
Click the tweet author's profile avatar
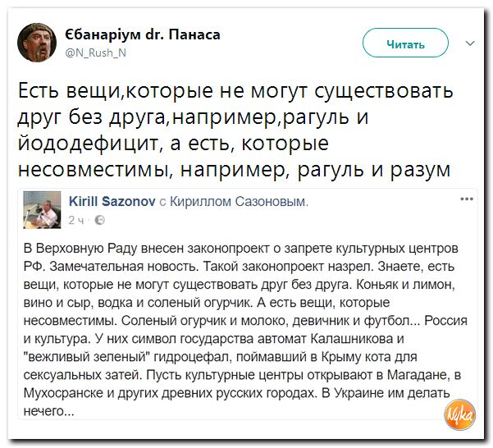[37, 43]
